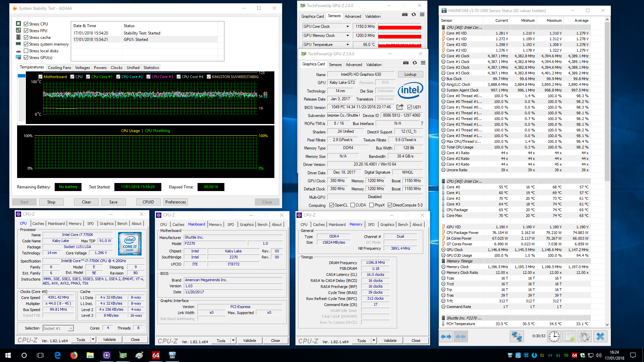The width and height of the screenshot is (644, 362).
Task: Open CPUID button in AIDA64
Action: coord(148,202)
